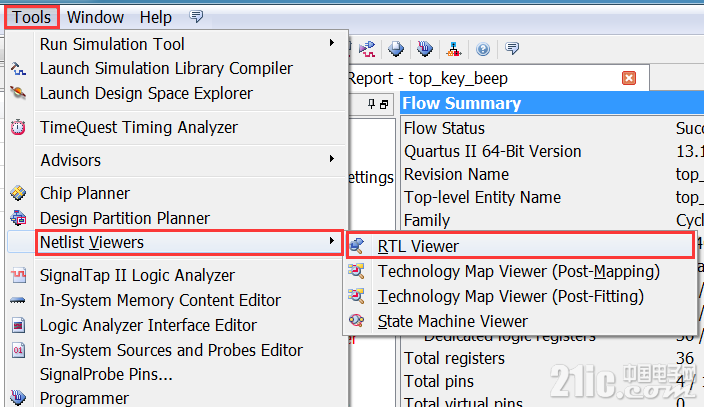Click the Simulation Library Compiler icon
The image size is (704, 407).
[x=18, y=69]
